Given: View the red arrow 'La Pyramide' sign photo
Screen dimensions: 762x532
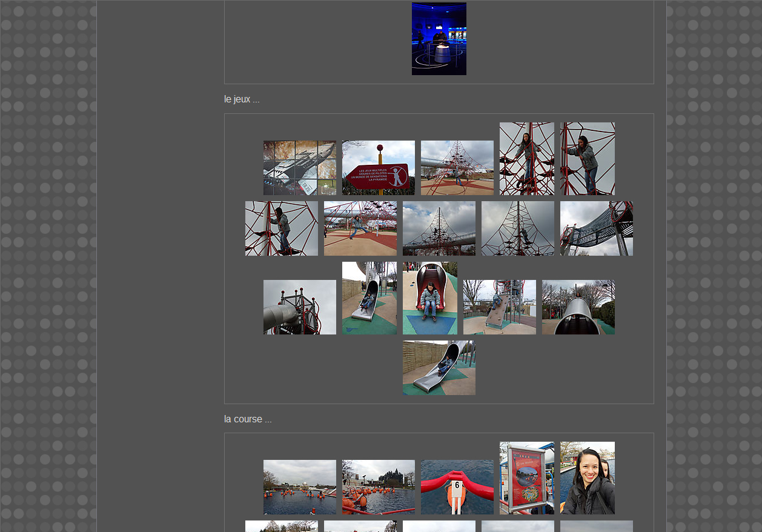Looking at the screenshot, I should [x=378, y=168].
